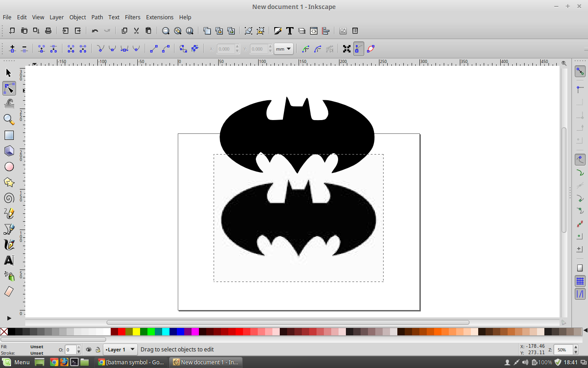Click Make selected segments lines
Screen dimensions: 588x368
[154, 48]
